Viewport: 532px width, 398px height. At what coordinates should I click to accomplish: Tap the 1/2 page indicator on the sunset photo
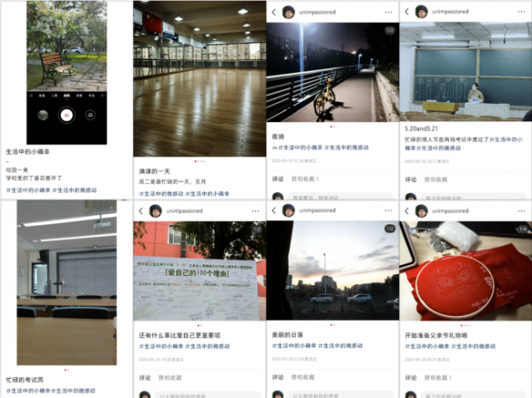coord(390,228)
